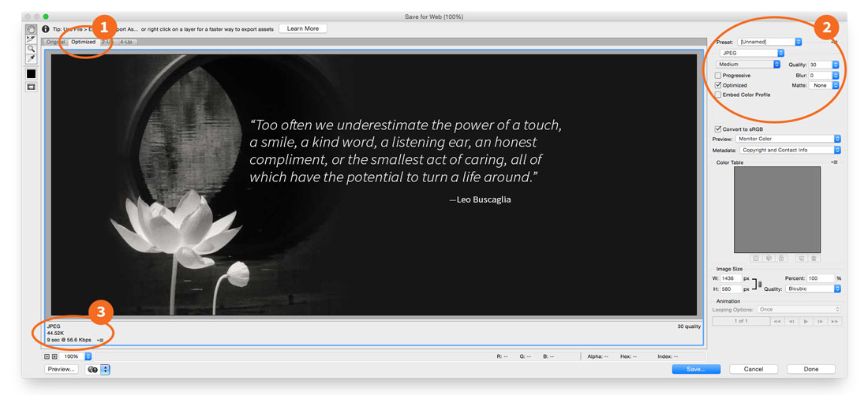Open the Quality 30 value dropdown arrow

(x=836, y=65)
